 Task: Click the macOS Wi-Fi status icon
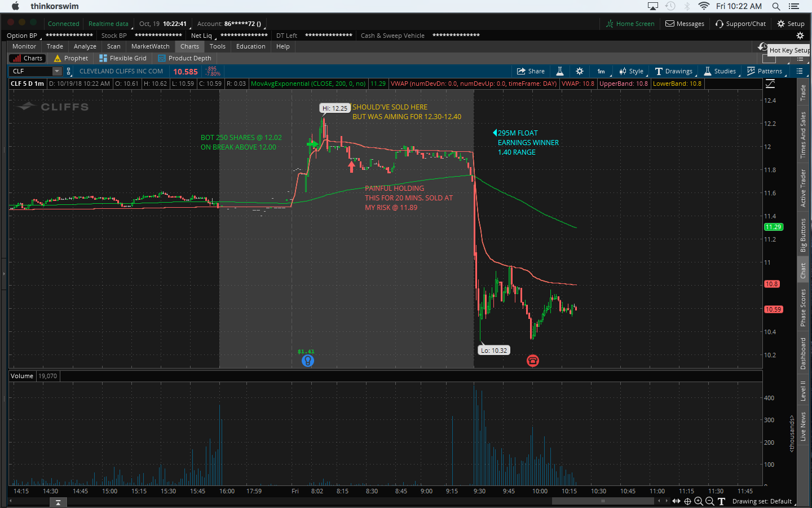coord(704,6)
